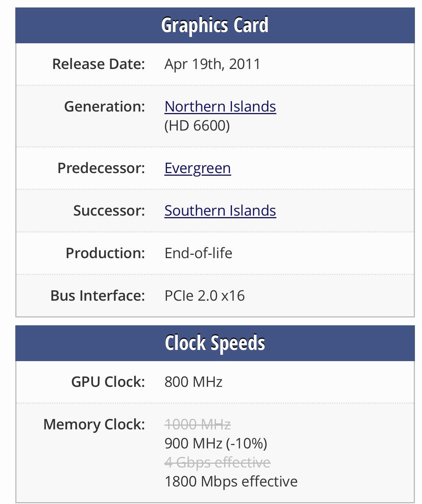Select the End-of-life production status
422x504 pixels.
[199, 253]
